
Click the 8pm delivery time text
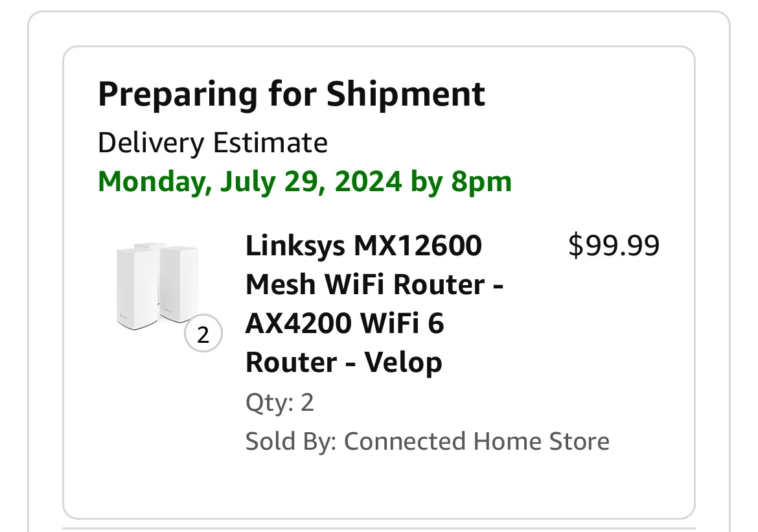[481, 181]
